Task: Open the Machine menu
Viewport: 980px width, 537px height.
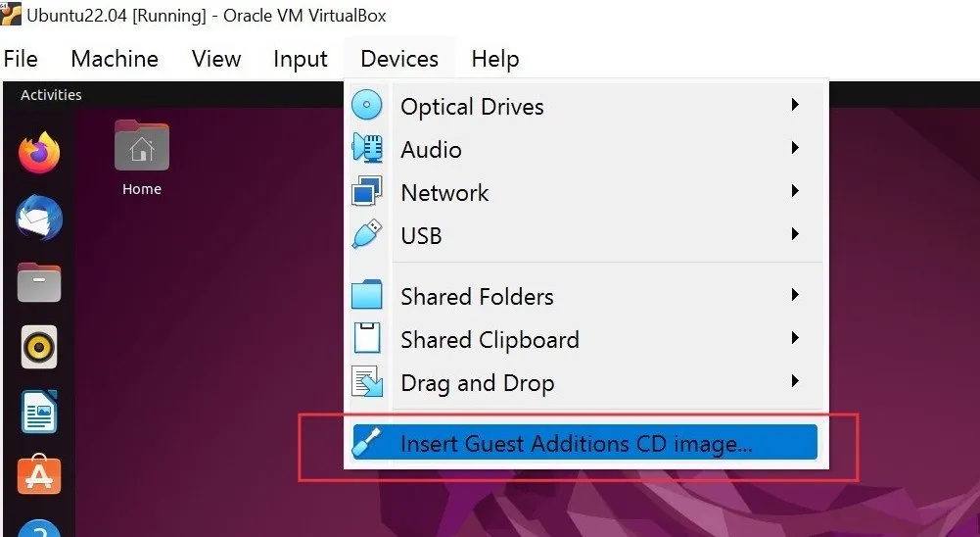Action: pyautogui.click(x=115, y=59)
